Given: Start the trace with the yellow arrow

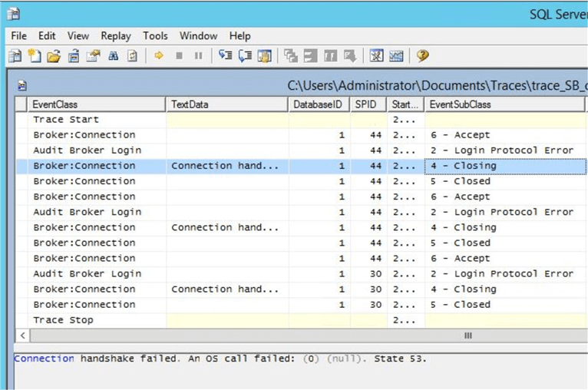Looking at the screenshot, I should pyautogui.click(x=159, y=56).
